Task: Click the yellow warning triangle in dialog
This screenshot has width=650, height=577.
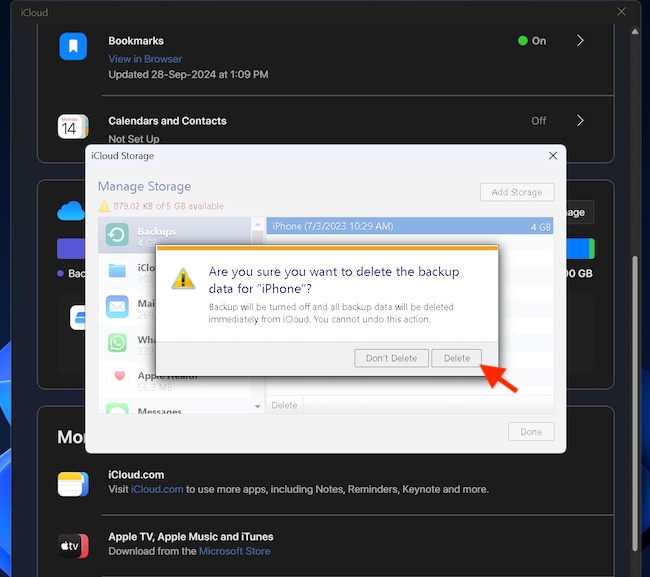Action: tap(183, 278)
